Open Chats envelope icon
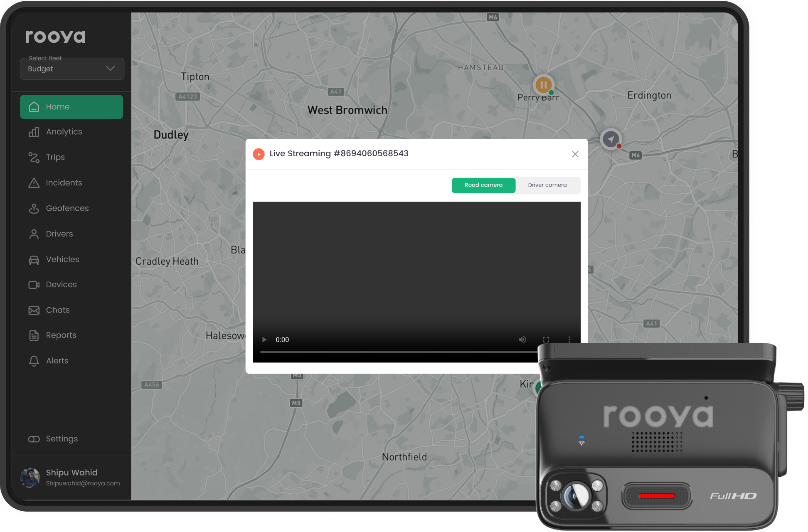This screenshot has height=532, width=808. pos(34,310)
